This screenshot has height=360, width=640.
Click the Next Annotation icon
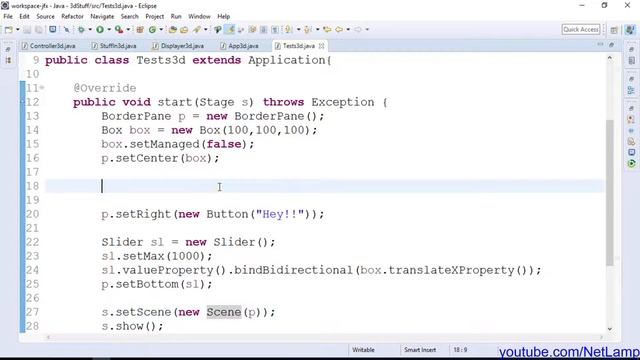[x=288, y=29]
